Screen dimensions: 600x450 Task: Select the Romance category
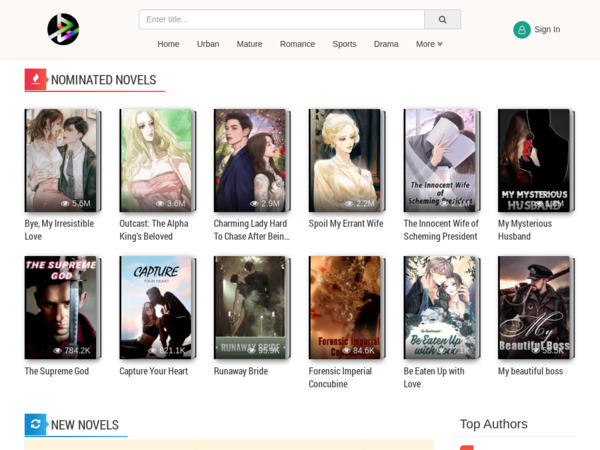tap(297, 44)
